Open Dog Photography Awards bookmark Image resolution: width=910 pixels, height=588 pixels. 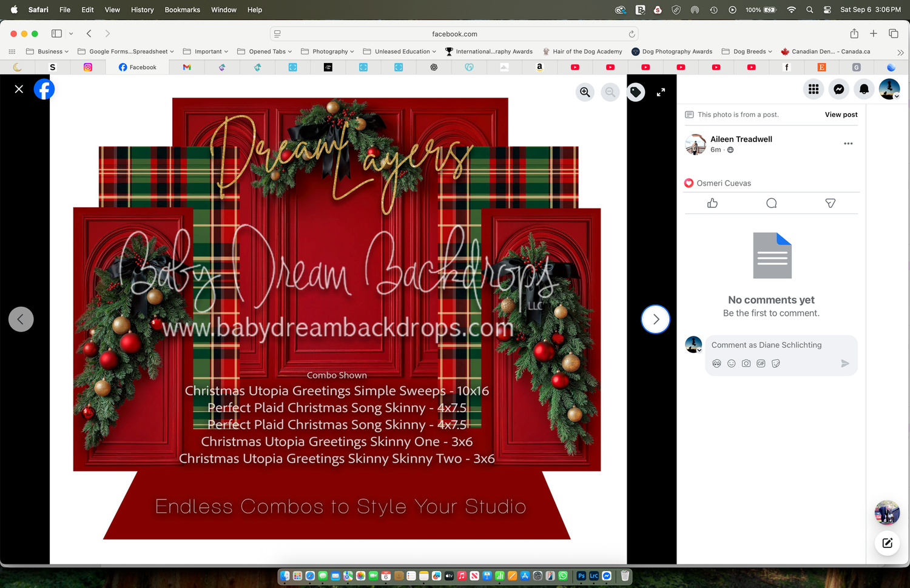[x=672, y=52]
